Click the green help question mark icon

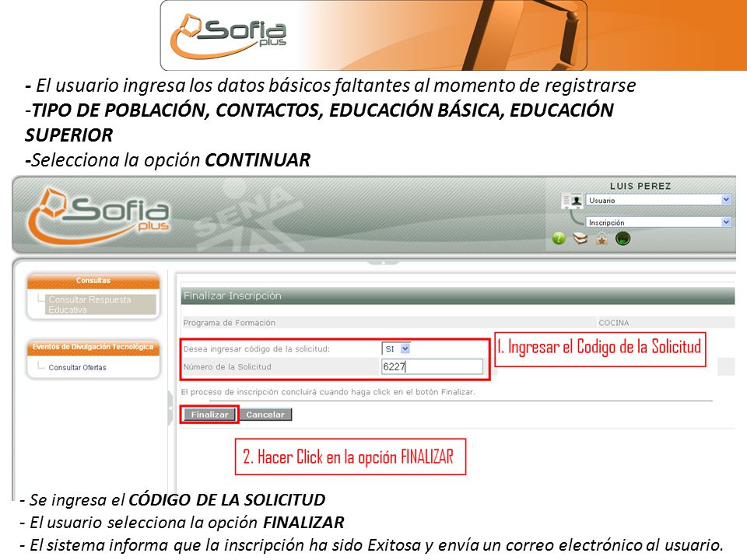point(559,238)
